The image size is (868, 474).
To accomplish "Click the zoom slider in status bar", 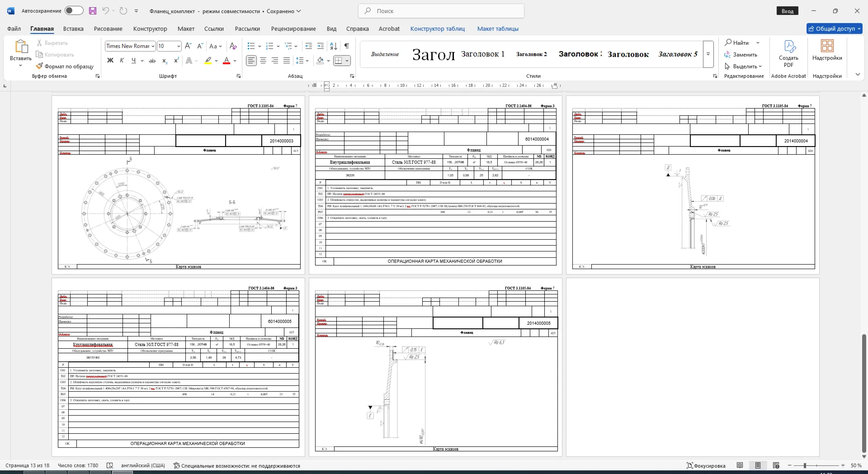I will pos(816,465).
